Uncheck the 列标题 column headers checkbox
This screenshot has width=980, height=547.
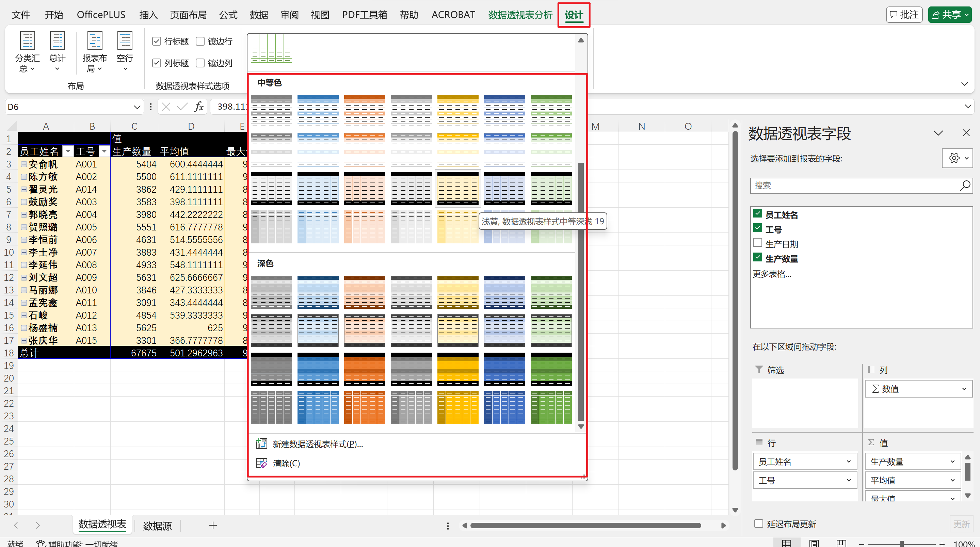coord(156,63)
